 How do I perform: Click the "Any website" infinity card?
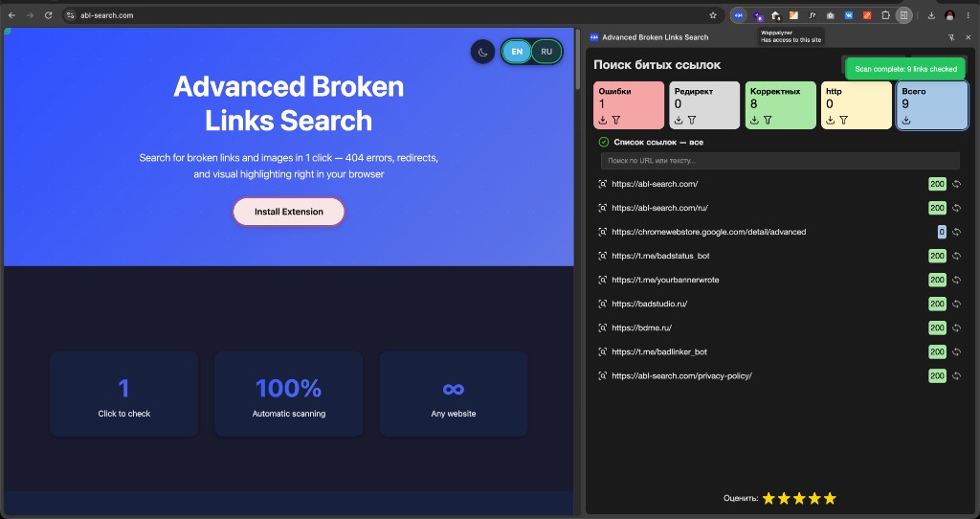(453, 394)
